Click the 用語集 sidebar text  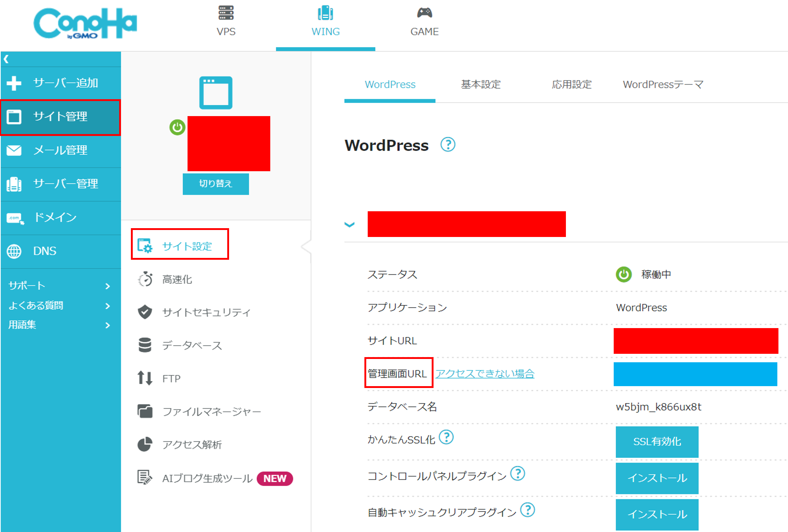click(22, 325)
